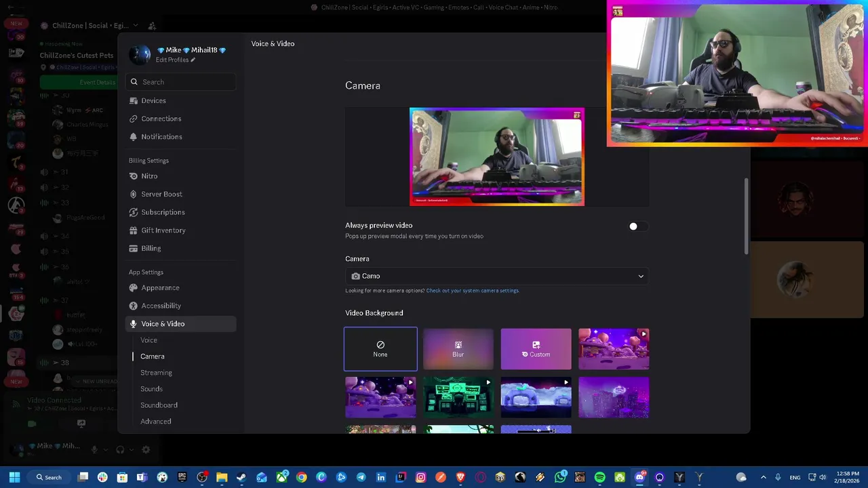868x488 pixels.
Task: Click the Gift Inventory present icon
Action: tap(134, 230)
